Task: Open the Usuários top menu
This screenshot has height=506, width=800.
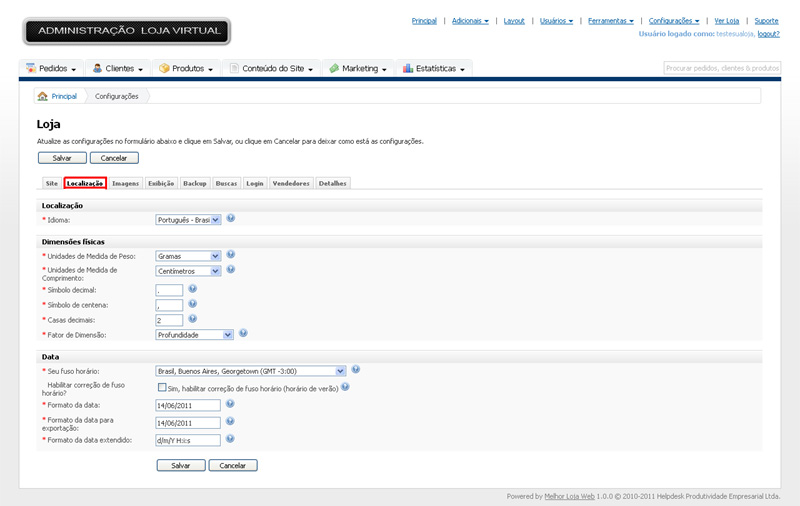Action: pos(557,21)
